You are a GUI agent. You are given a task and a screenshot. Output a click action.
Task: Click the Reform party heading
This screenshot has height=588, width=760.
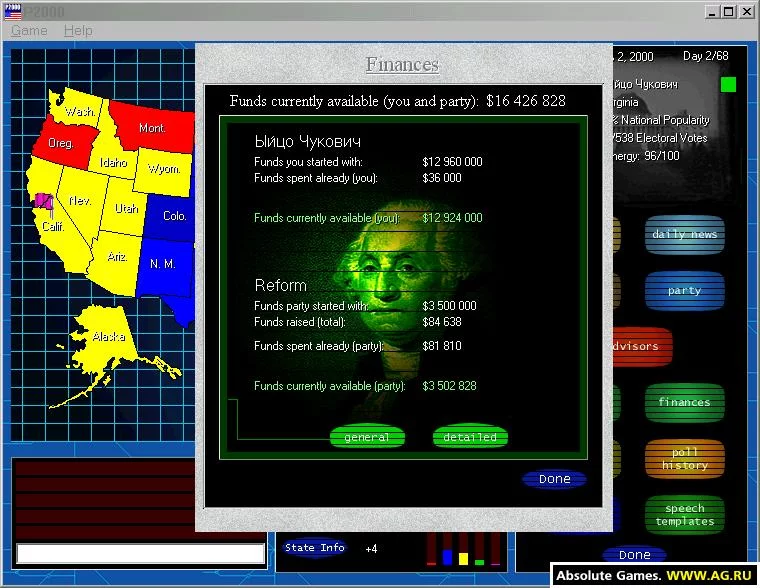(281, 285)
